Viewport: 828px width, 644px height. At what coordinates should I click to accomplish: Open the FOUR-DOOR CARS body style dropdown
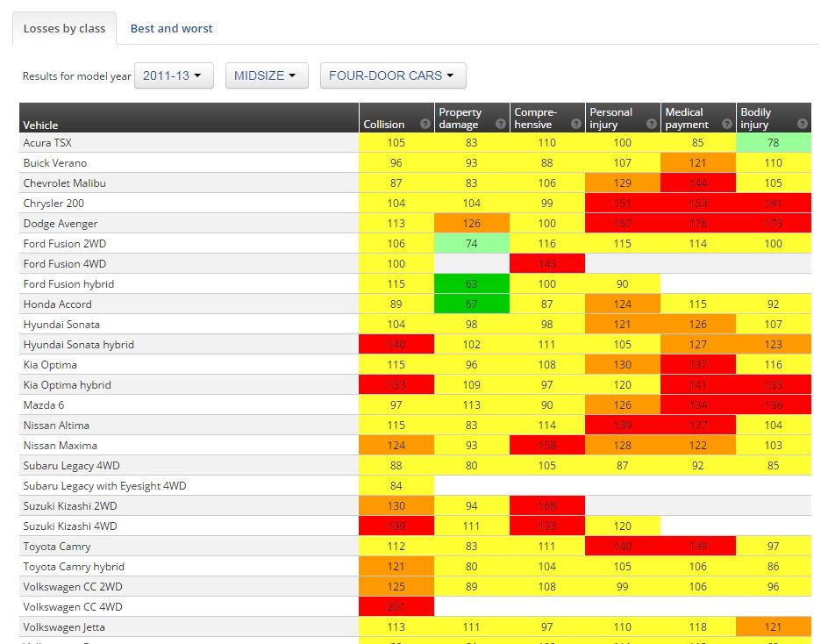393,75
